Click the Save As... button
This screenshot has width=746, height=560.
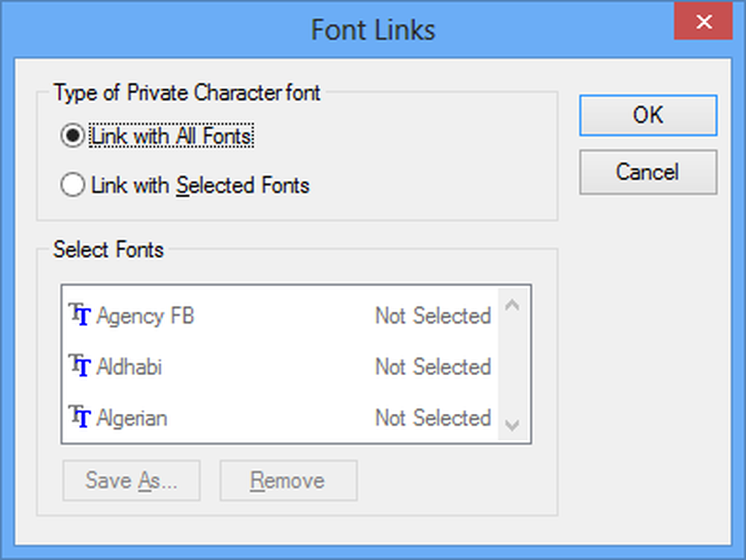tap(131, 480)
